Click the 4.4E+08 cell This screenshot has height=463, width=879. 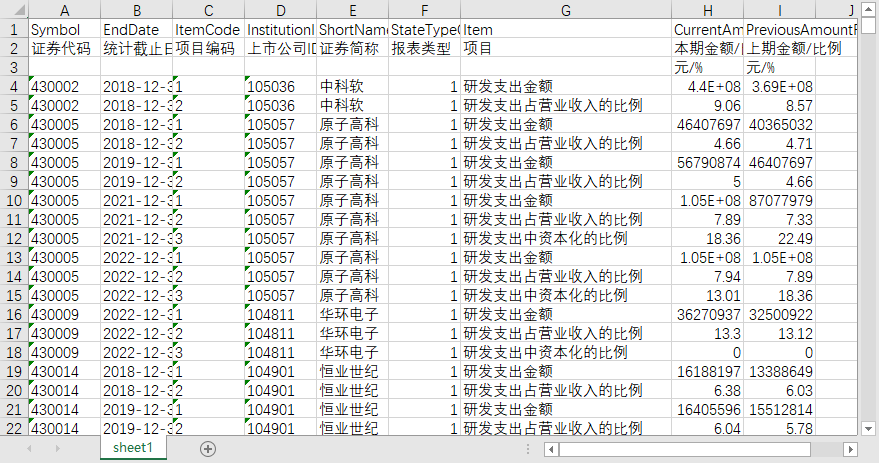point(708,86)
